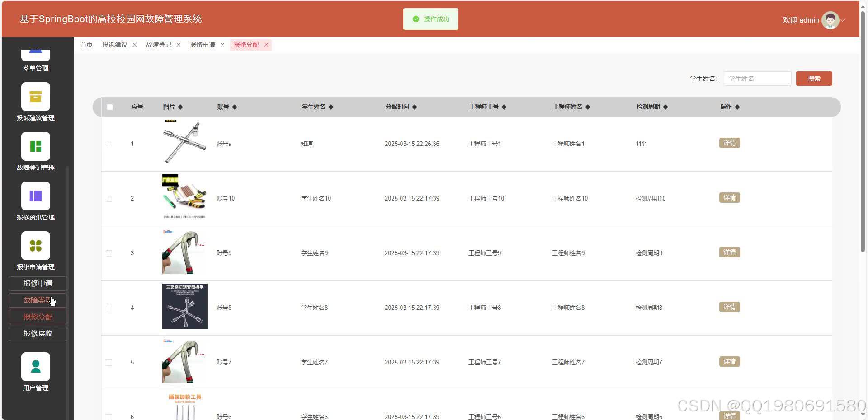
Task: Click the 检测周期8 cell
Action: (649, 308)
